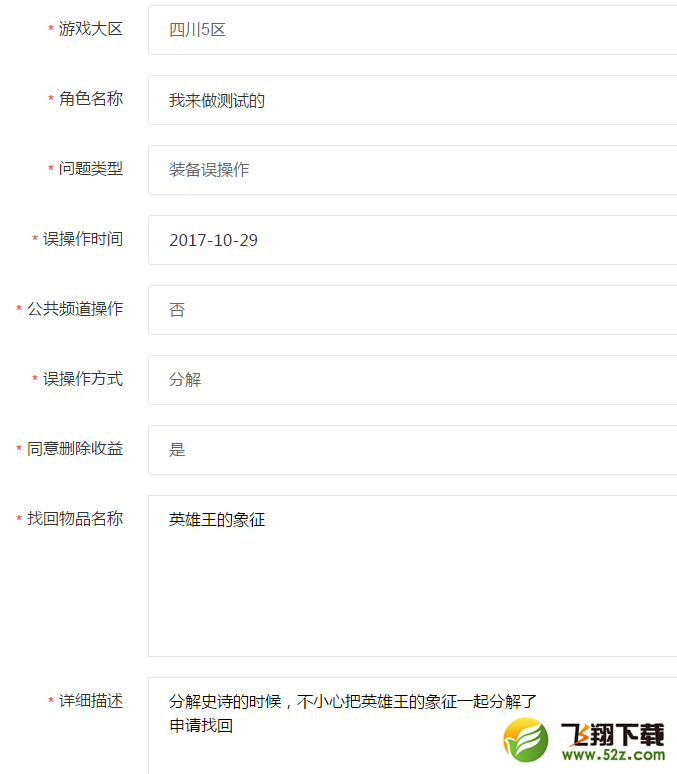The width and height of the screenshot is (677, 774).
Task: Open the 问题类型 field showing 装备误操作
Action: point(413,170)
